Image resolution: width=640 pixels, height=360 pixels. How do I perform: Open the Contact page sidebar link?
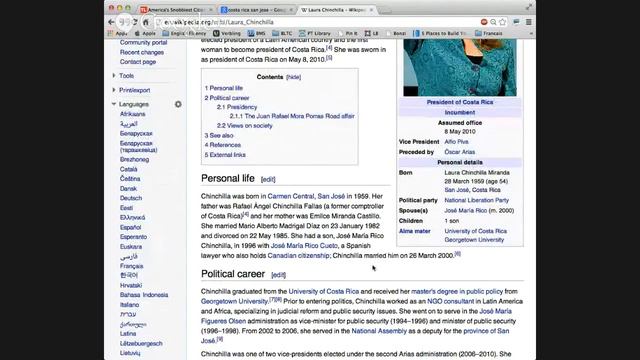tap(138, 62)
